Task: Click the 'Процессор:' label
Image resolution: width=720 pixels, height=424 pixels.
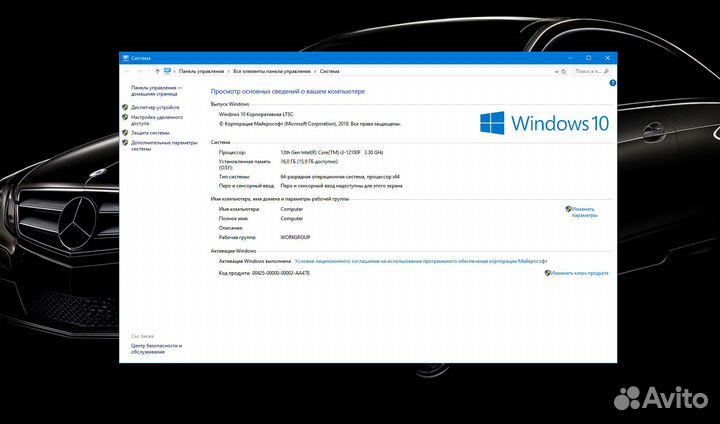Action: point(232,152)
